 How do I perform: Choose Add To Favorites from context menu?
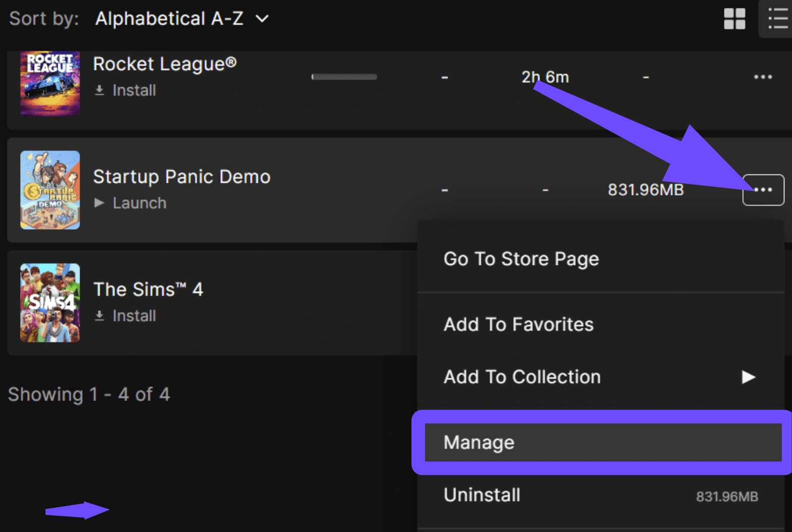pos(518,324)
